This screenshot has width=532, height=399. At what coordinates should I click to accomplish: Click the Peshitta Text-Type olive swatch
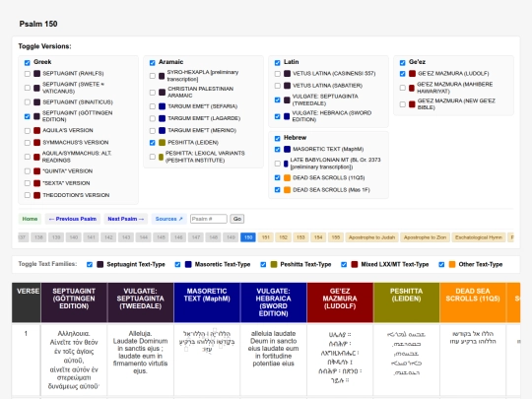274,265
